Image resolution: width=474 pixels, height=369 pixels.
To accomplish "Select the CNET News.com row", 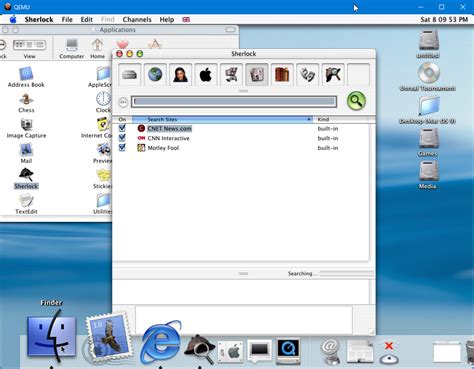I will pos(241,128).
